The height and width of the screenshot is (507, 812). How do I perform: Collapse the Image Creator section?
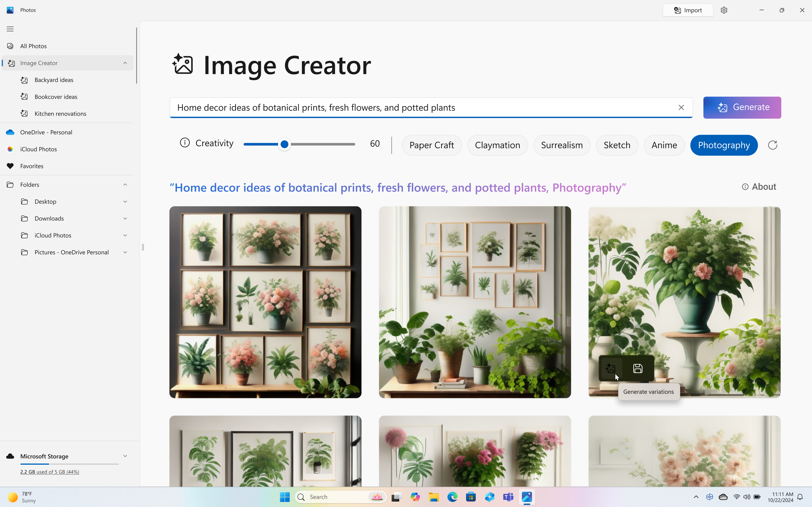(125, 63)
